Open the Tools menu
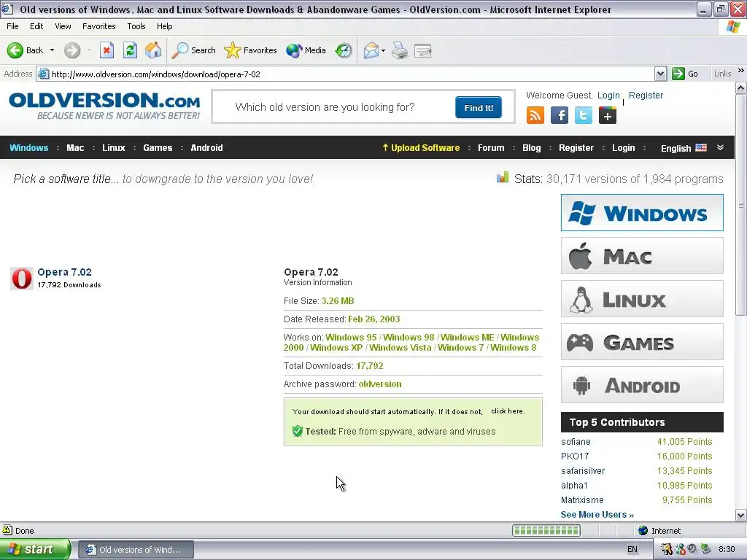Viewport: 747px width, 560px height. pyautogui.click(x=136, y=26)
